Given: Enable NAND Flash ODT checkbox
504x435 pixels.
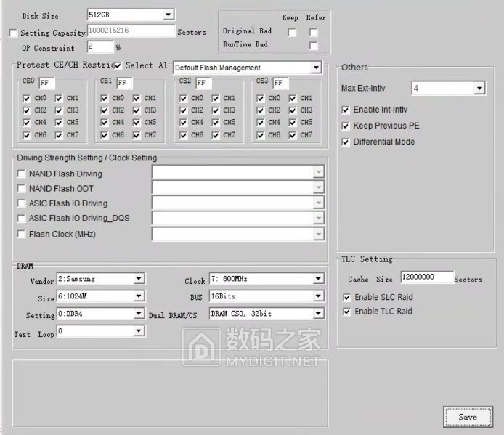Looking at the screenshot, I should pyautogui.click(x=22, y=188).
